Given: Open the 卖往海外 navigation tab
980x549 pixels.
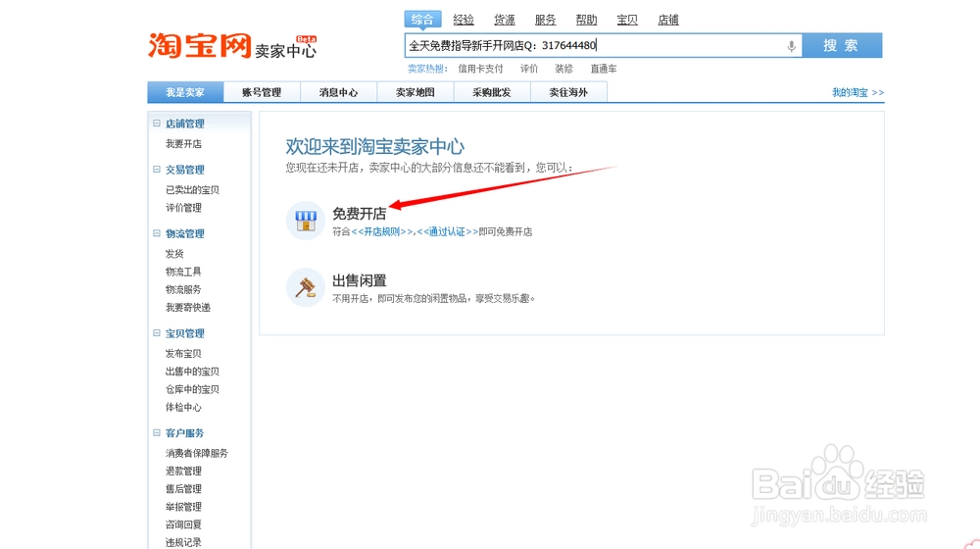Looking at the screenshot, I should (x=568, y=92).
